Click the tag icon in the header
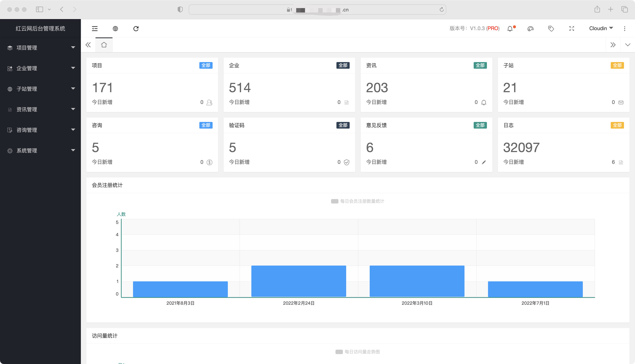Screen dimensions: 635x364 [x=551, y=28]
